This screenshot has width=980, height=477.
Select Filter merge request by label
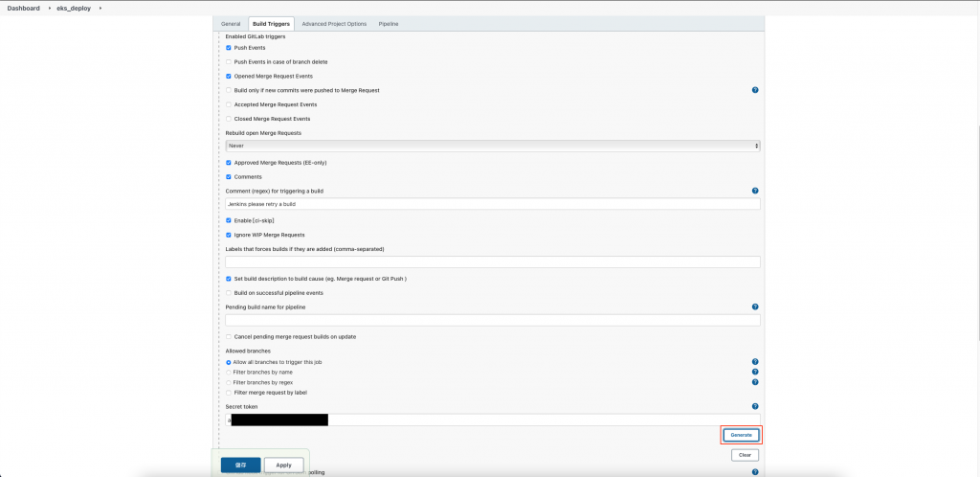point(229,393)
